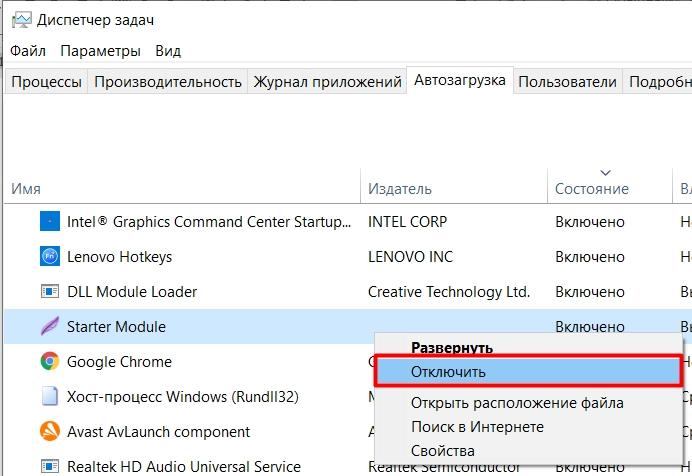
Task: Switch to the Производительность tab
Action: pyautogui.click(x=168, y=82)
